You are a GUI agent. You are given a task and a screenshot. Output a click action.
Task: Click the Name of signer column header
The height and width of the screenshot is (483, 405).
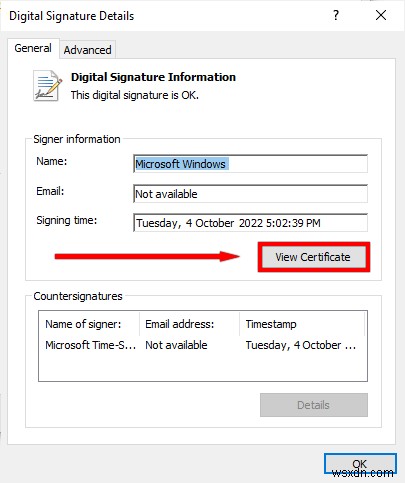coord(89,324)
